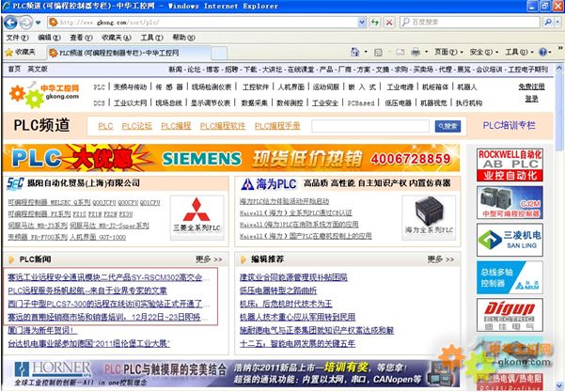
Task: Click the page vertical scrollbar up arrow
Action: coord(558,68)
